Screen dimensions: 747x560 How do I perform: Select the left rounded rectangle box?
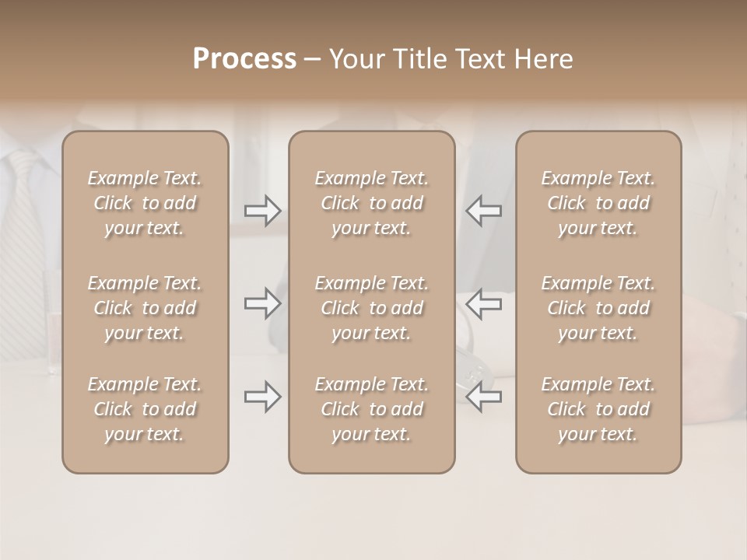[145, 457]
